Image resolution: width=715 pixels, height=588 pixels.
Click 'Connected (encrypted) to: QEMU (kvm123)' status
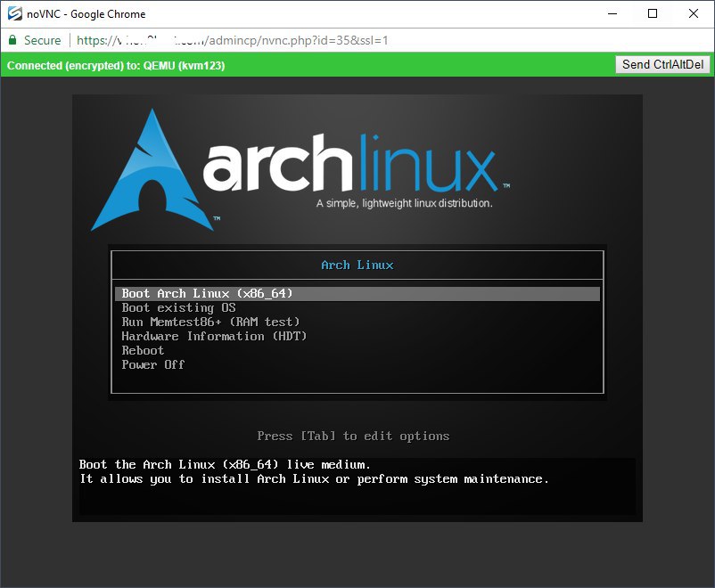pyautogui.click(x=116, y=66)
